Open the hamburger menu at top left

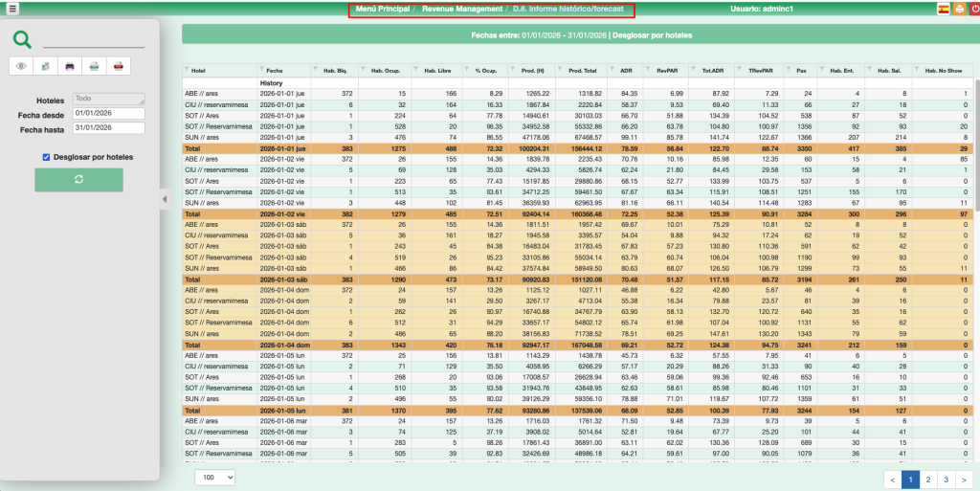click(x=12, y=9)
